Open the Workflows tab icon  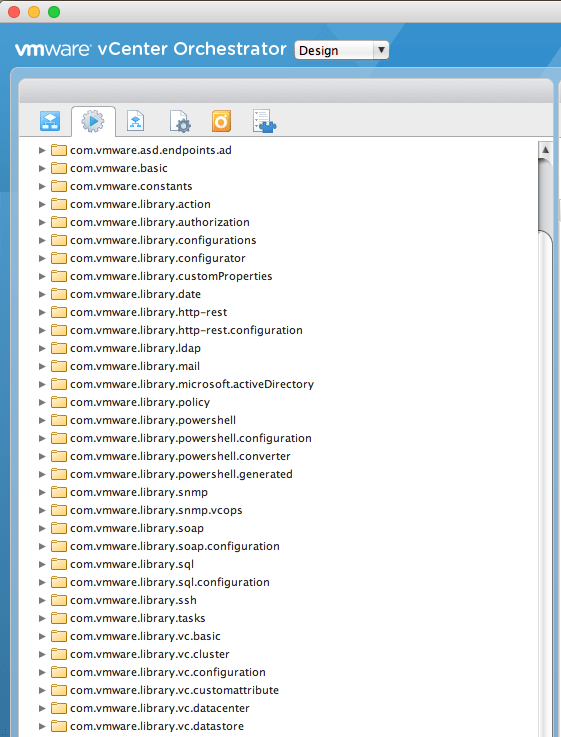pyautogui.click(x=50, y=121)
